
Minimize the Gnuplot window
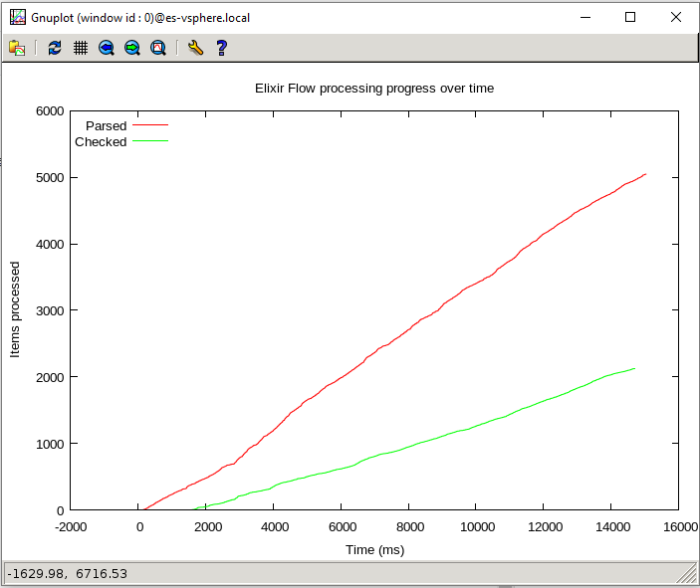[x=585, y=17]
